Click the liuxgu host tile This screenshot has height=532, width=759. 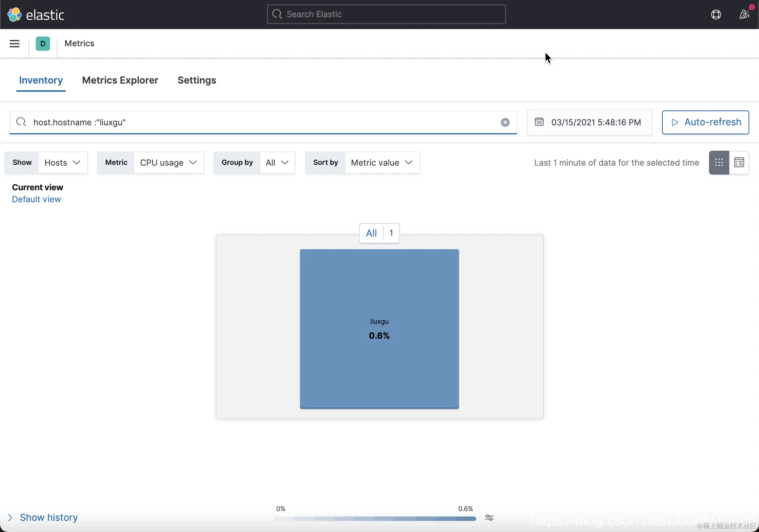[379, 329]
